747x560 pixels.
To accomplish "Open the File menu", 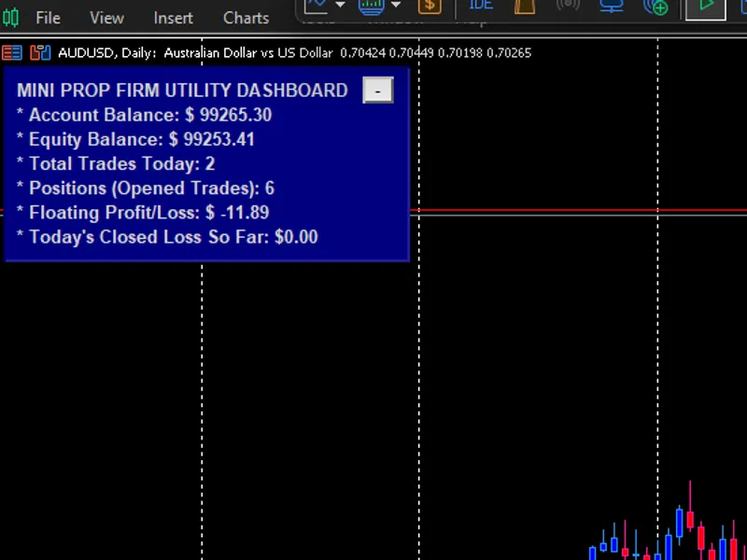I will tap(49, 18).
